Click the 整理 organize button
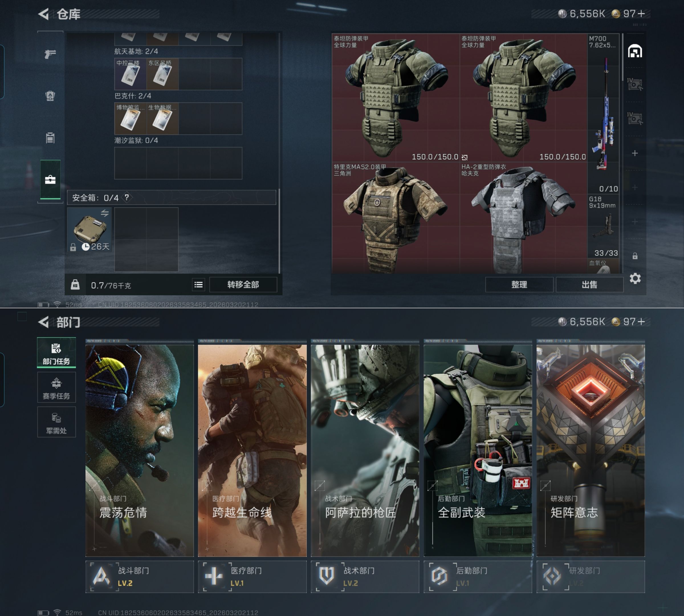Screen dimensions: 684x616 519,285
